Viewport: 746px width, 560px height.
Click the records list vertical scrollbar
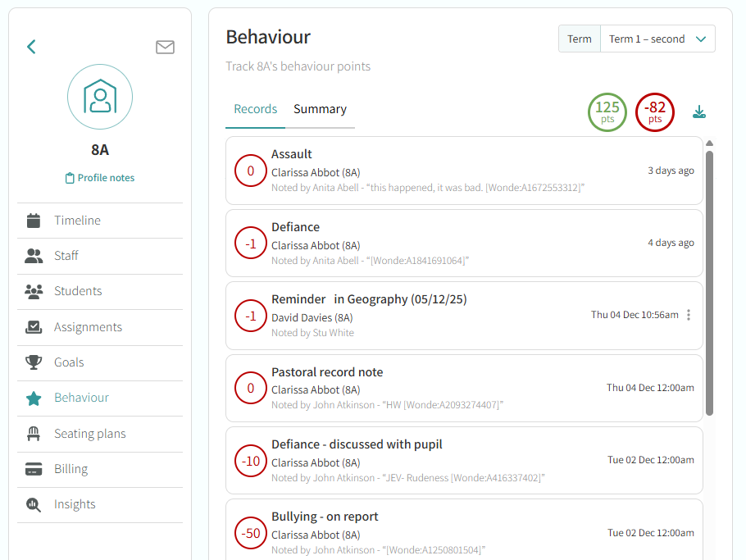point(709,279)
